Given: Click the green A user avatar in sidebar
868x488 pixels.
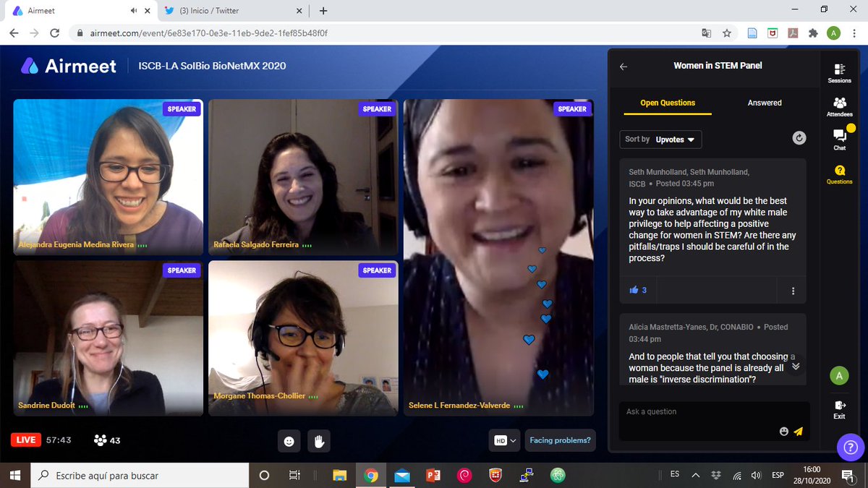Looking at the screenshot, I should 838,376.
